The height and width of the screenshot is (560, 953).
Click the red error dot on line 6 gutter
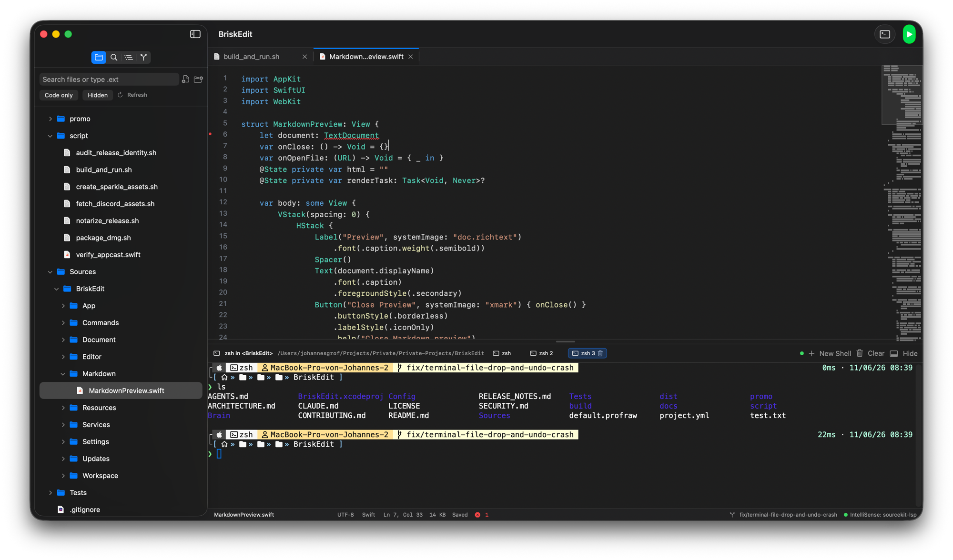[x=210, y=134]
